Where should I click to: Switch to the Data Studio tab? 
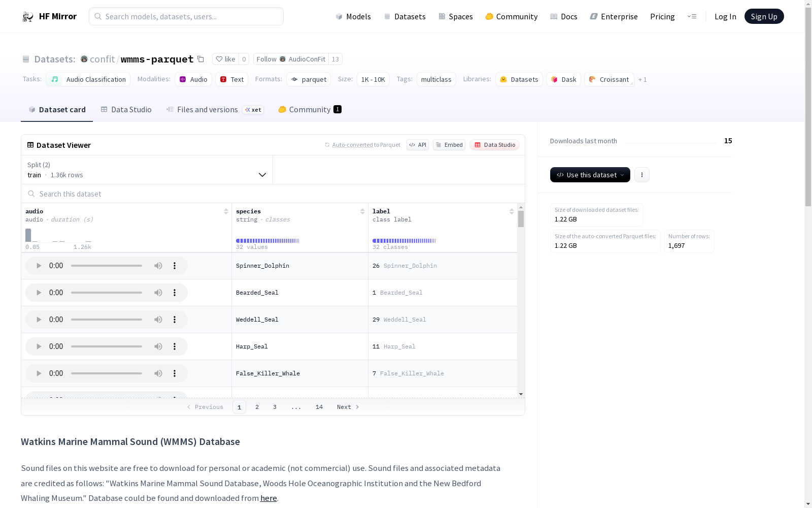[126, 110]
